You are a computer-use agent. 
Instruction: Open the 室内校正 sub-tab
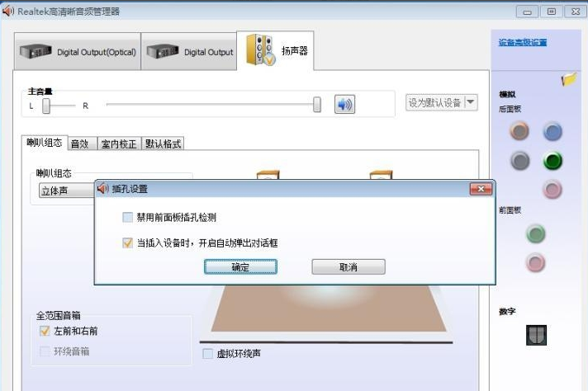coord(119,144)
